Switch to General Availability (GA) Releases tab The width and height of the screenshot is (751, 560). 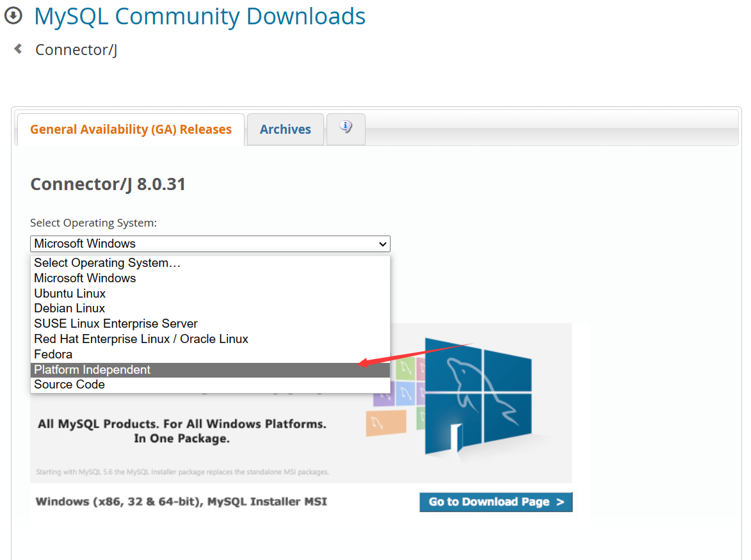pyautogui.click(x=131, y=129)
